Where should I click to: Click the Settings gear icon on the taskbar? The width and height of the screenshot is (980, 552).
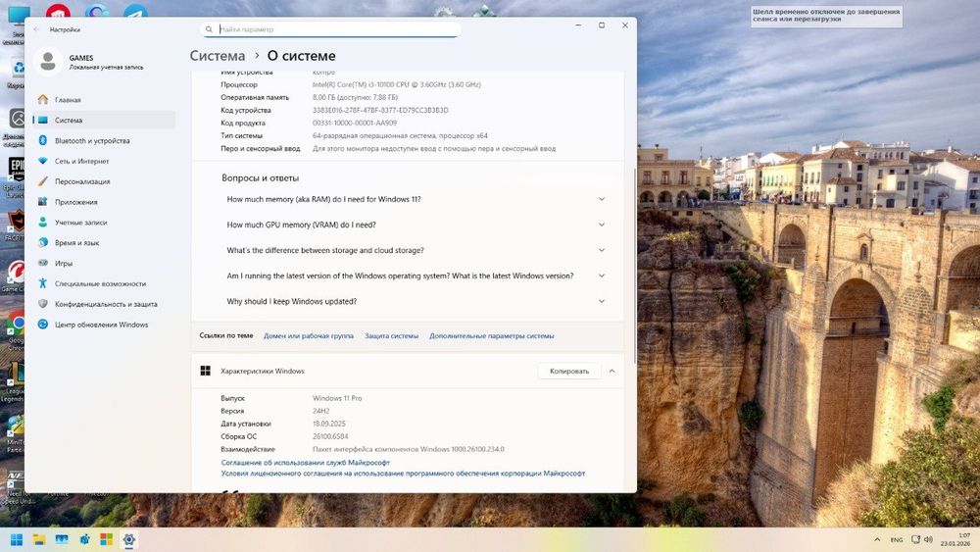pyautogui.click(x=128, y=539)
